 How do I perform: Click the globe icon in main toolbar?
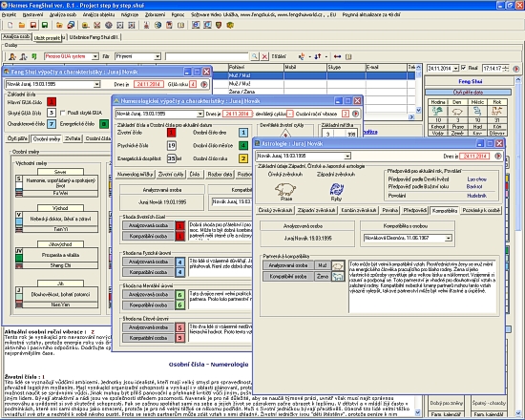coord(157,25)
